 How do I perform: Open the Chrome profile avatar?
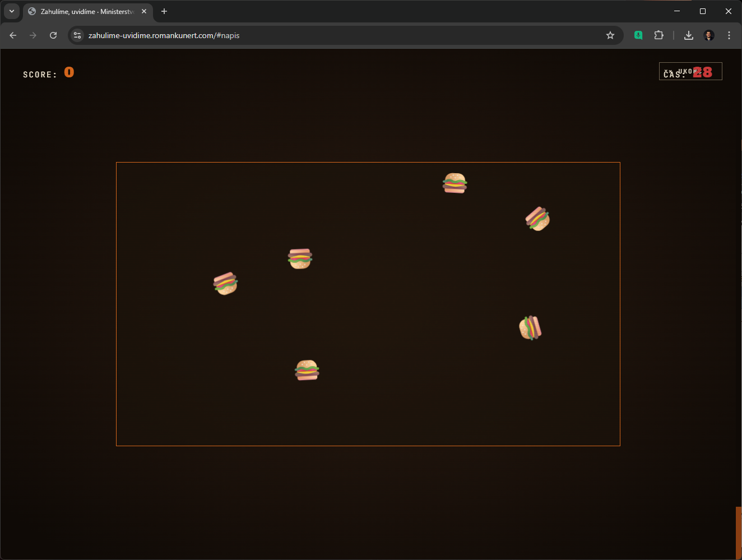[x=709, y=35]
